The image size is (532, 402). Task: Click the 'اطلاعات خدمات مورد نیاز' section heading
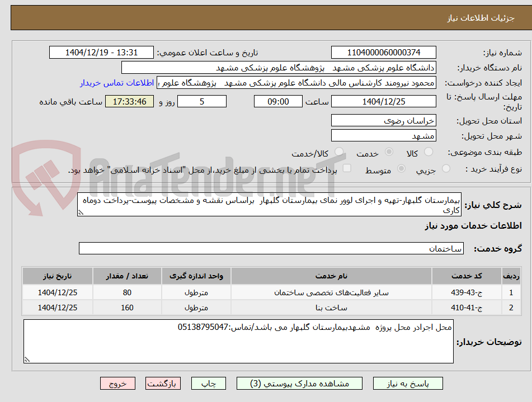coord(473,225)
